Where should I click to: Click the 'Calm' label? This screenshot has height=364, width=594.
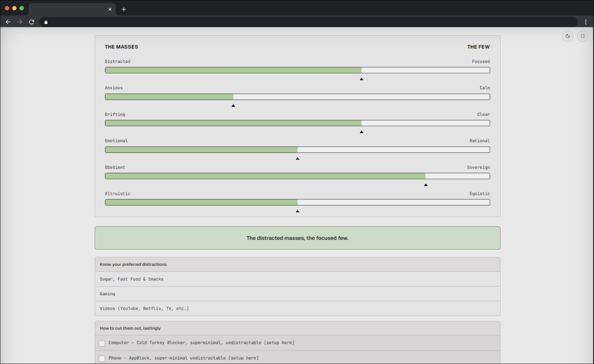tap(485, 88)
